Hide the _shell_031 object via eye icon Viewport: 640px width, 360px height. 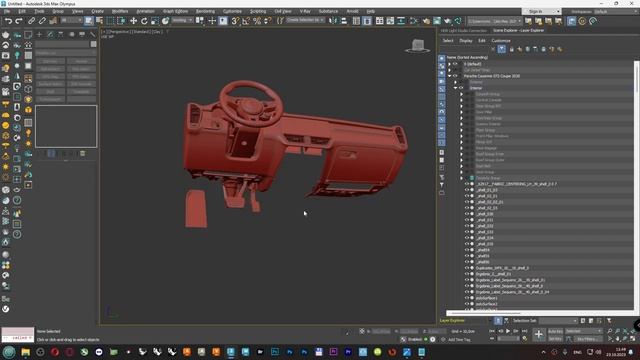tap(467, 220)
